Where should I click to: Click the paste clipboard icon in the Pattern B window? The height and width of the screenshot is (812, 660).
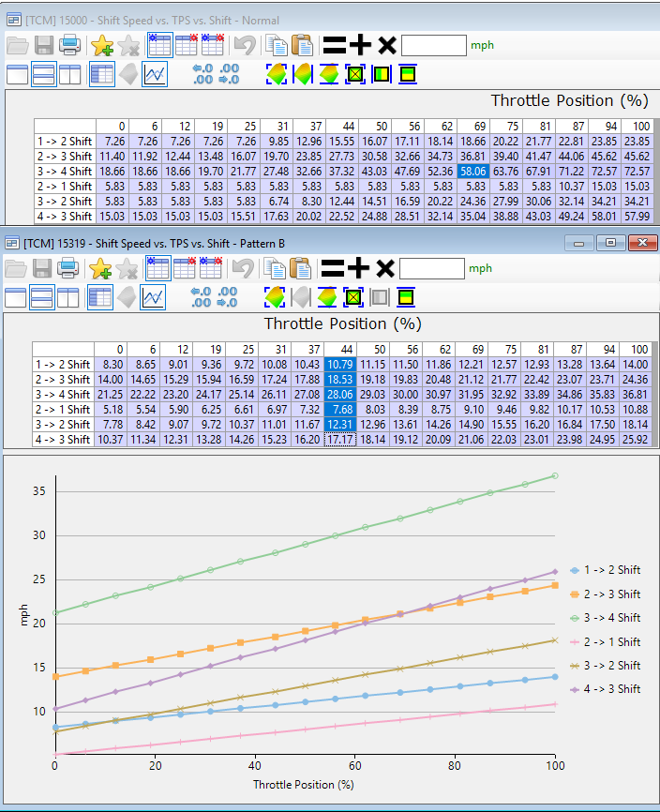(x=300, y=269)
